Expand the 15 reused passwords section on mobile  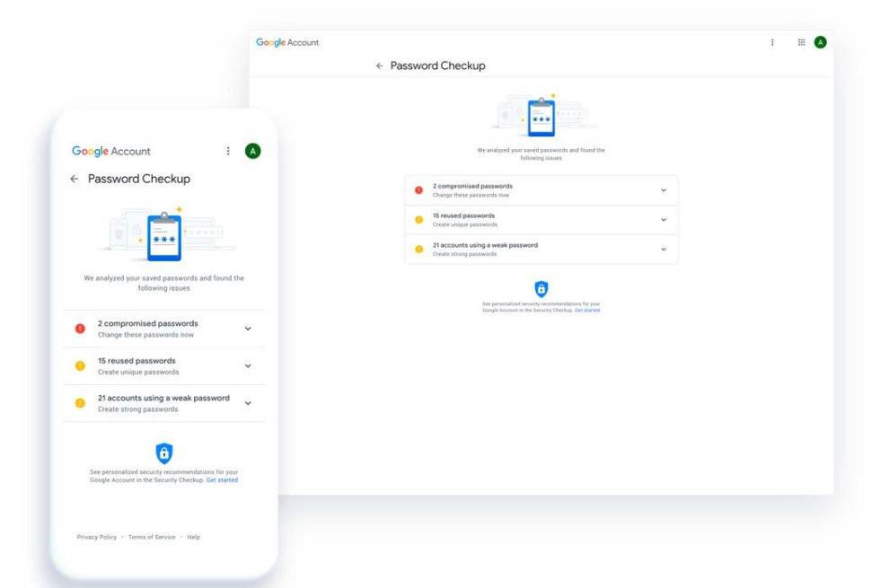click(x=248, y=364)
